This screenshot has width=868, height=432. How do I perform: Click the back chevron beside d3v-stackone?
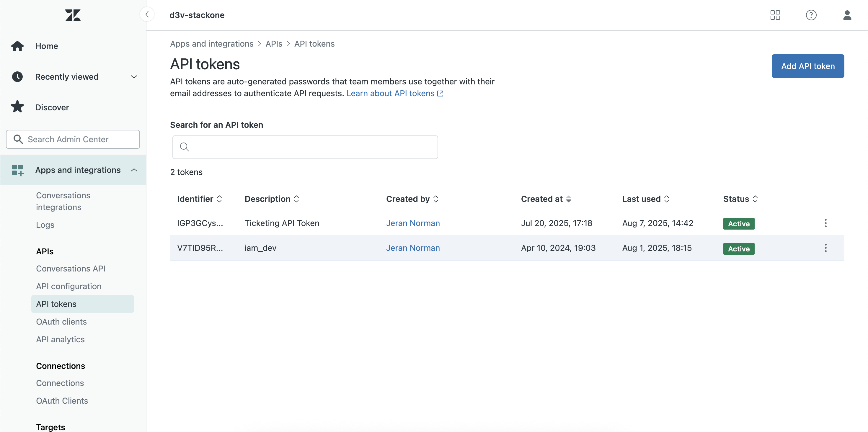click(x=147, y=14)
